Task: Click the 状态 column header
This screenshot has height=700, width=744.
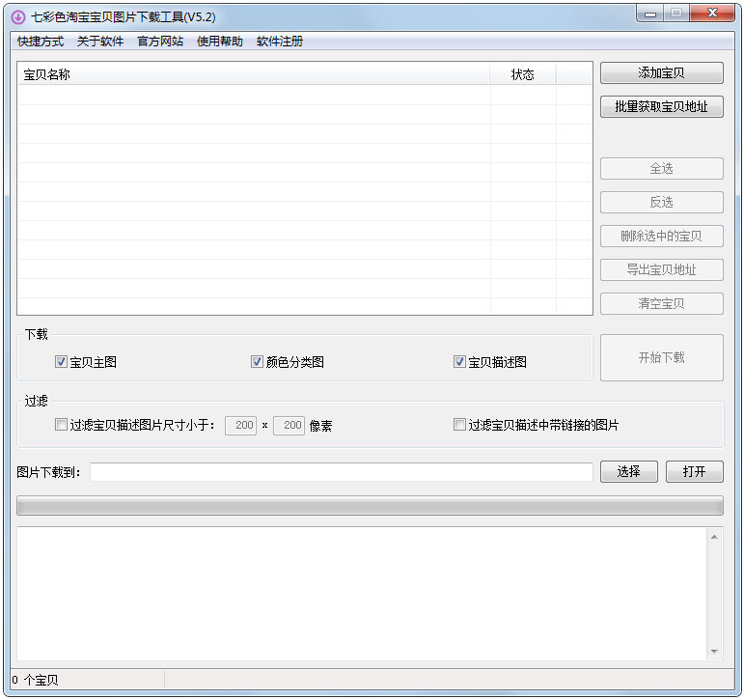Action: [522, 74]
